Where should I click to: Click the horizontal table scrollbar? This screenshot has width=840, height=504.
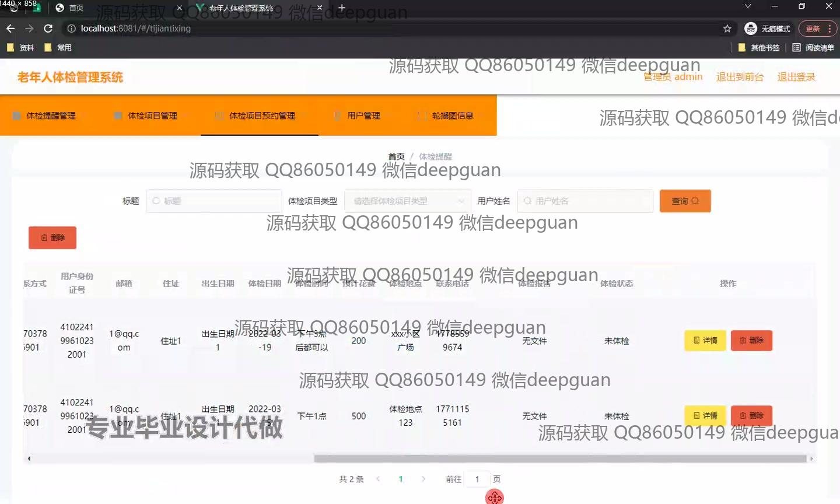click(560, 459)
